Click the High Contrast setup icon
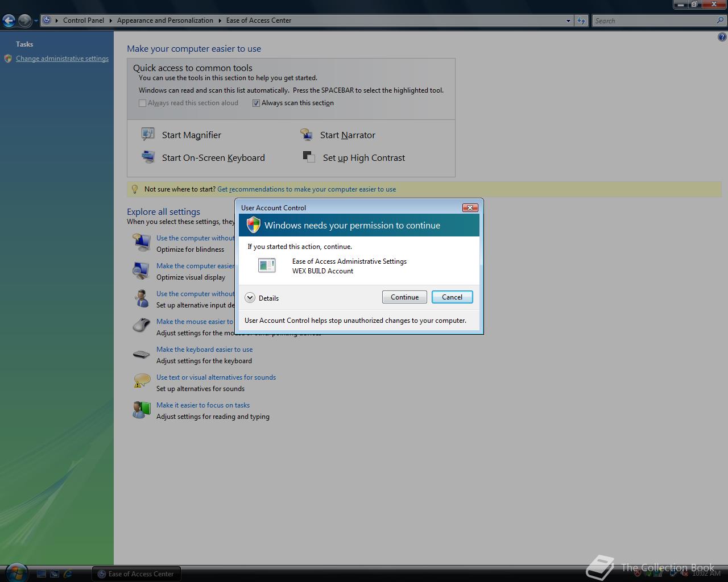 pyautogui.click(x=309, y=157)
